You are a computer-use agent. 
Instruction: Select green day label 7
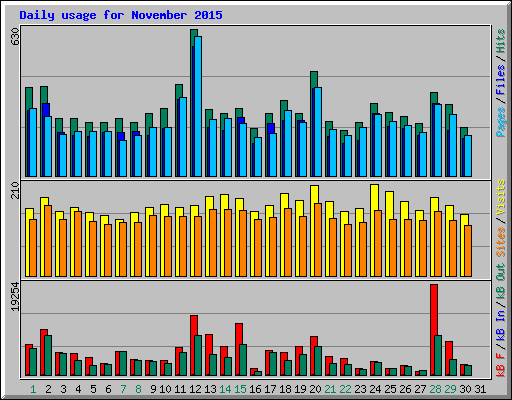(123, 389)
